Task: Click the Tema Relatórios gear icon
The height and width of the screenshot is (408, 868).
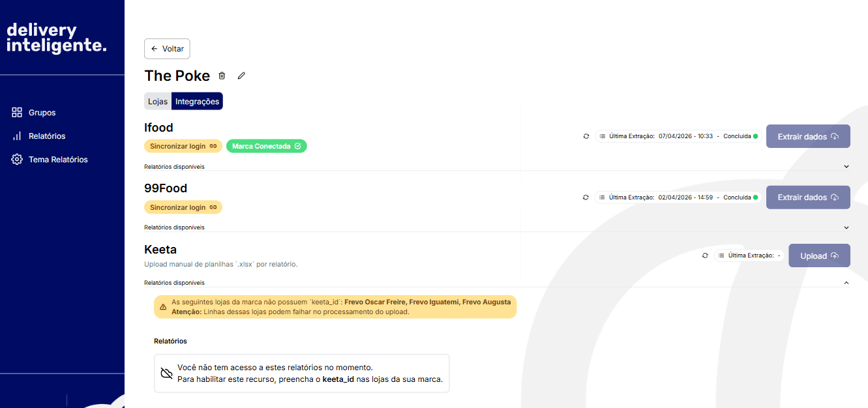Action: pyautogui.click(x=17, y=160)
